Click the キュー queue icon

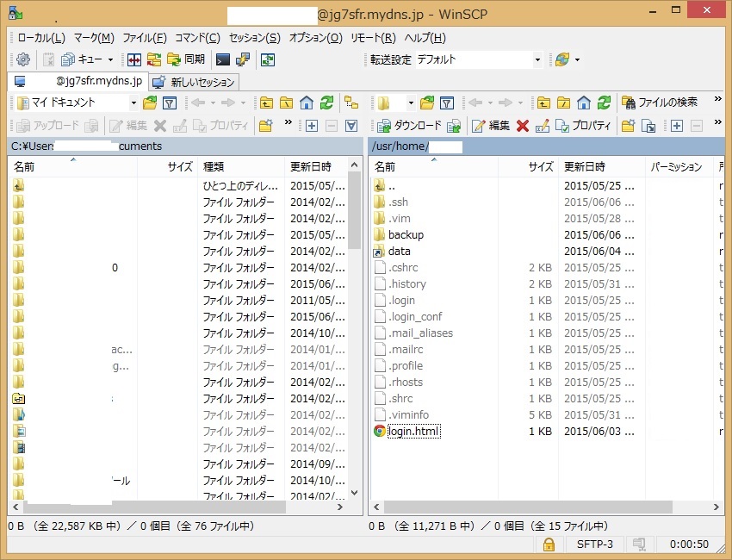coord(68,59)
